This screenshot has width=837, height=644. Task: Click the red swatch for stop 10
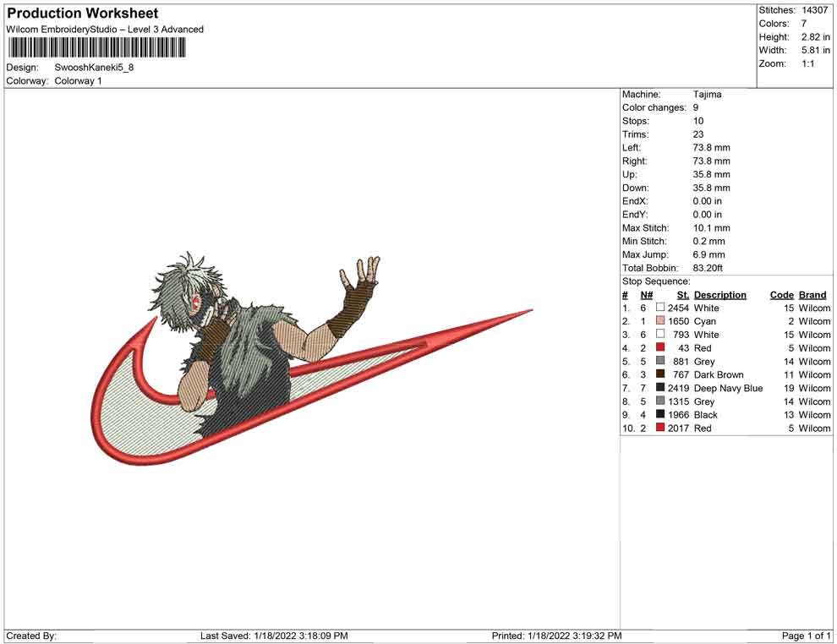(x=660, y=428)
